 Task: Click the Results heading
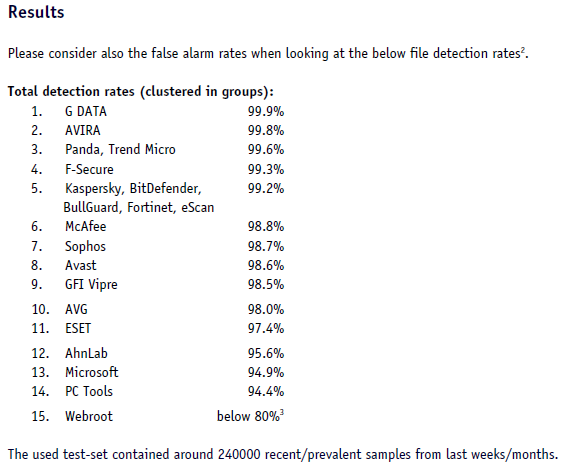(36, 12)
